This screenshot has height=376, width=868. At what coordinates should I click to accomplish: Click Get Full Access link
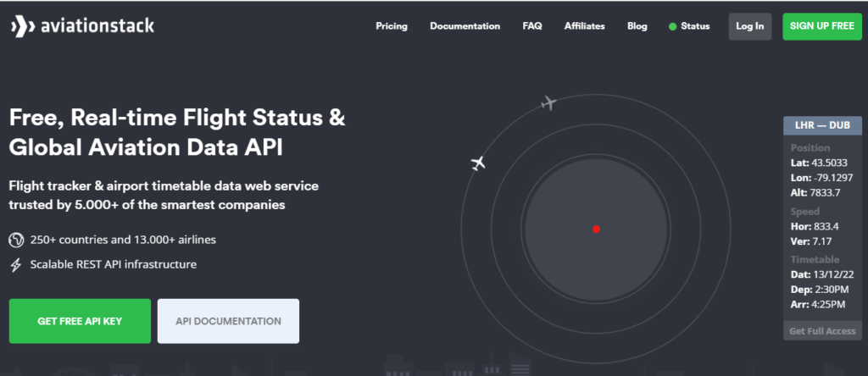pyautogui.click(x=822, y=330)
